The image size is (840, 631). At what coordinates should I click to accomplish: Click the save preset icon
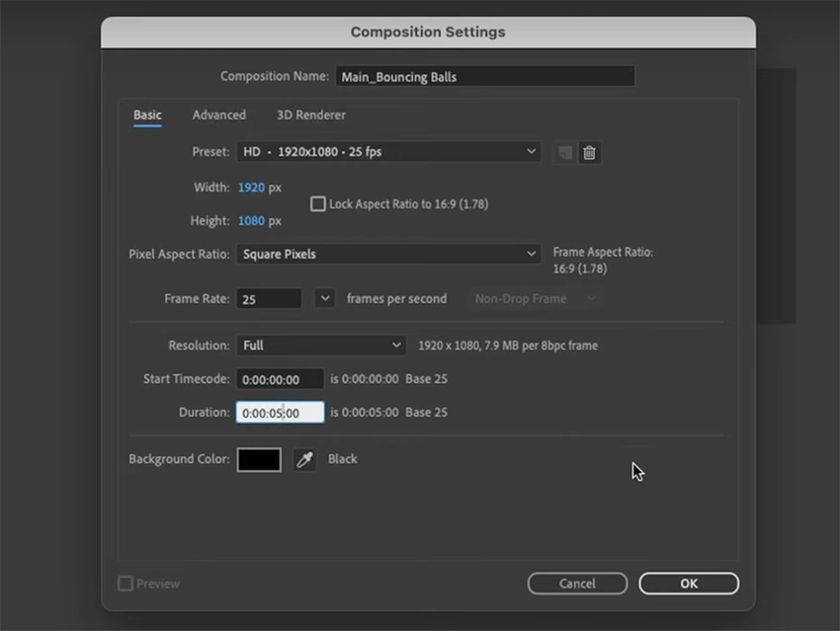click(563, 152)
